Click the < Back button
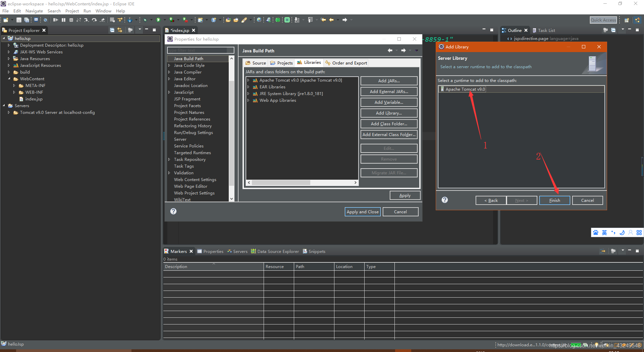 491,200
